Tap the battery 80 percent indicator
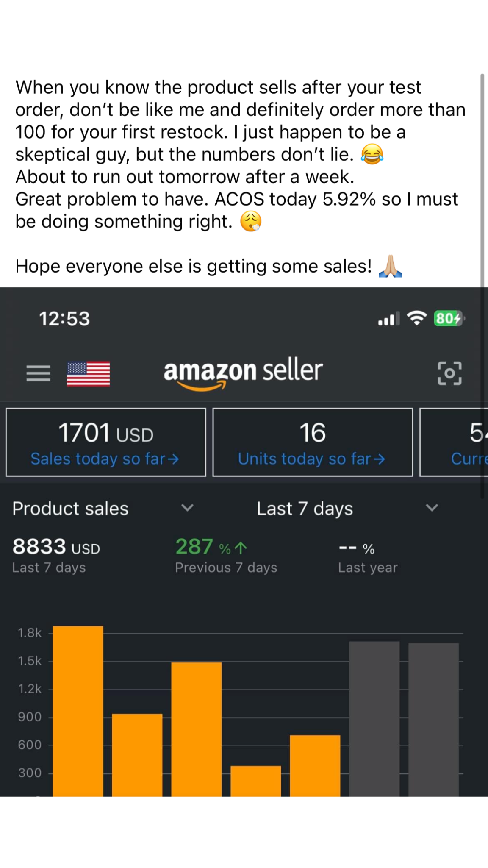The image size is (488, 868). (449, 318)
